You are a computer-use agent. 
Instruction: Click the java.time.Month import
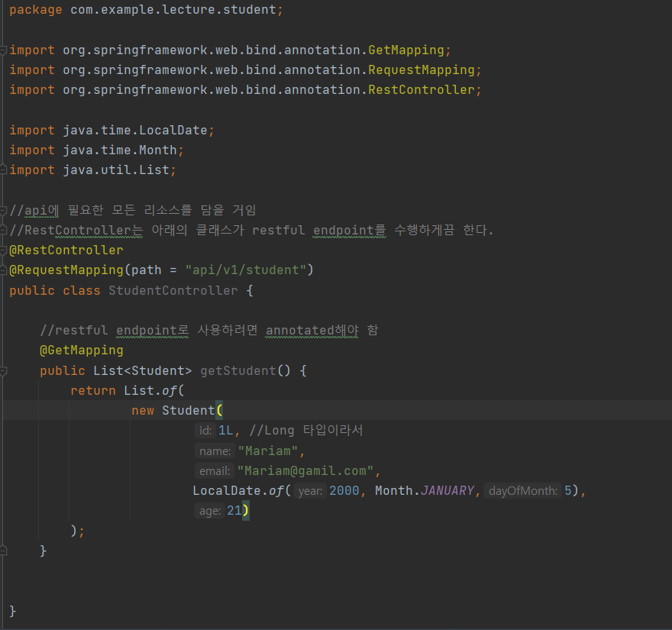tap(120, 150)
